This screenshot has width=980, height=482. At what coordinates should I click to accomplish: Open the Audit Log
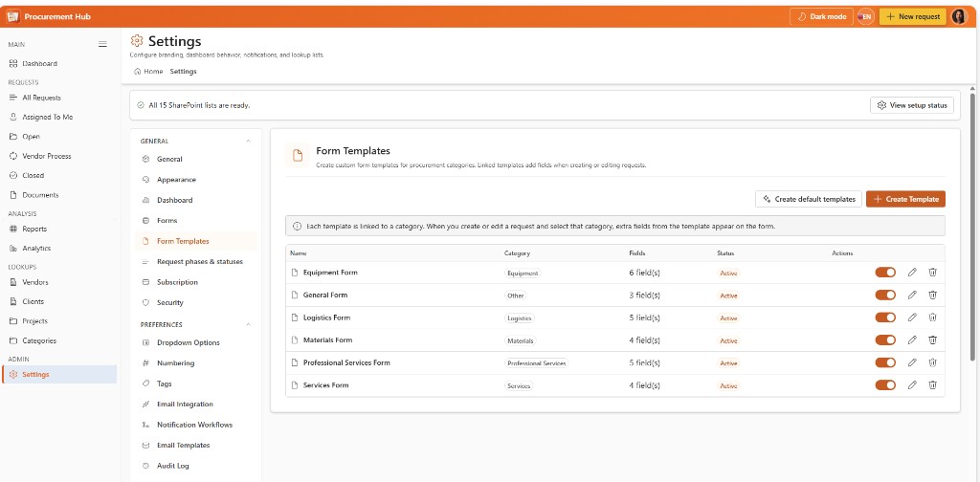195,466
